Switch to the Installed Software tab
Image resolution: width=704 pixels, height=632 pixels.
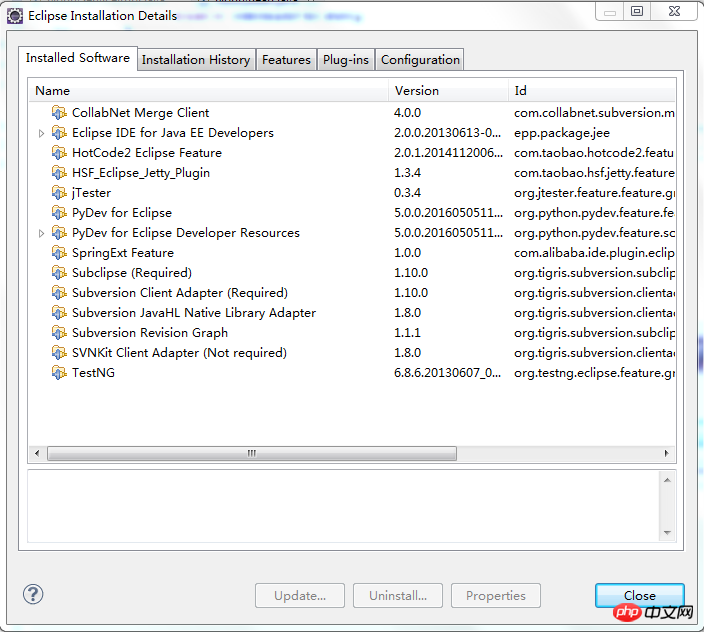click(x=78, y=58)
